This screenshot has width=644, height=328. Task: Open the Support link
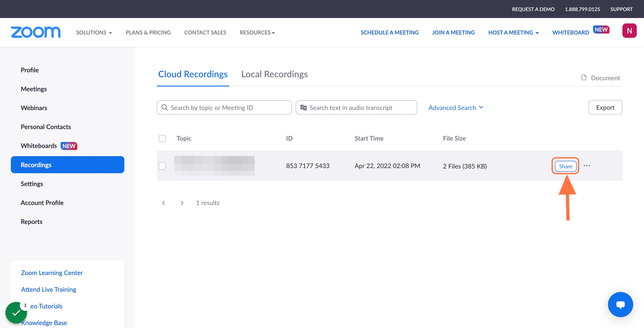[621, 9]
